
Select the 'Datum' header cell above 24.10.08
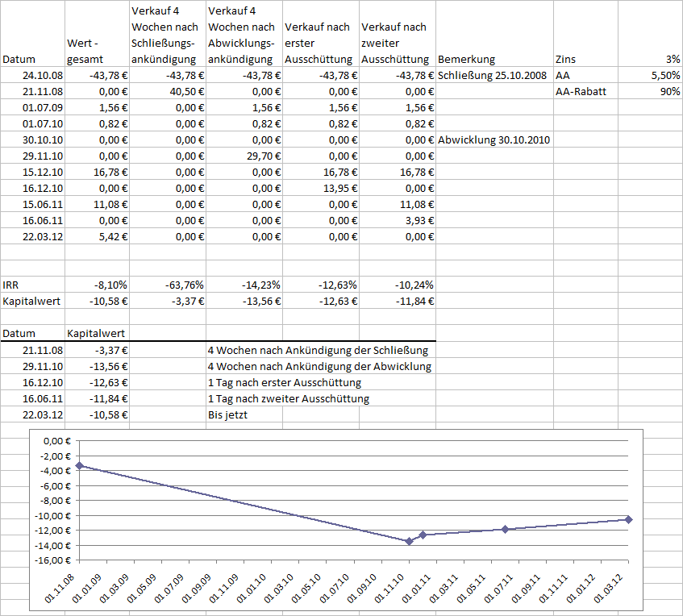click(x=33, y=34)
